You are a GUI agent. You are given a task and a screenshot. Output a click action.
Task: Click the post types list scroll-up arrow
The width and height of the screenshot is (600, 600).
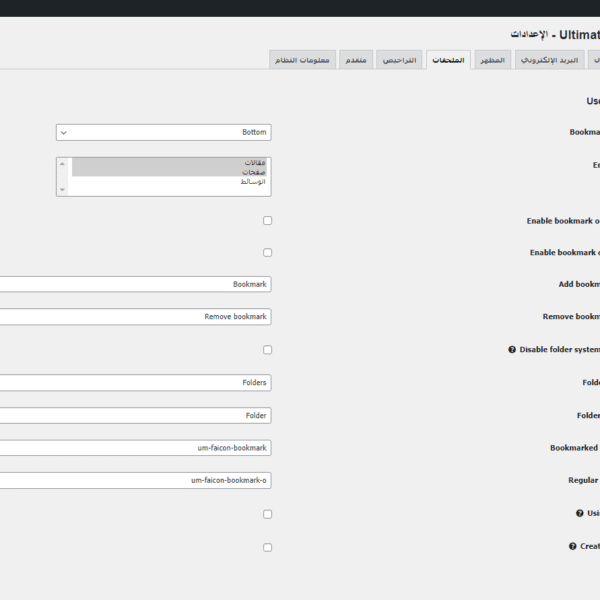(62, 164)
